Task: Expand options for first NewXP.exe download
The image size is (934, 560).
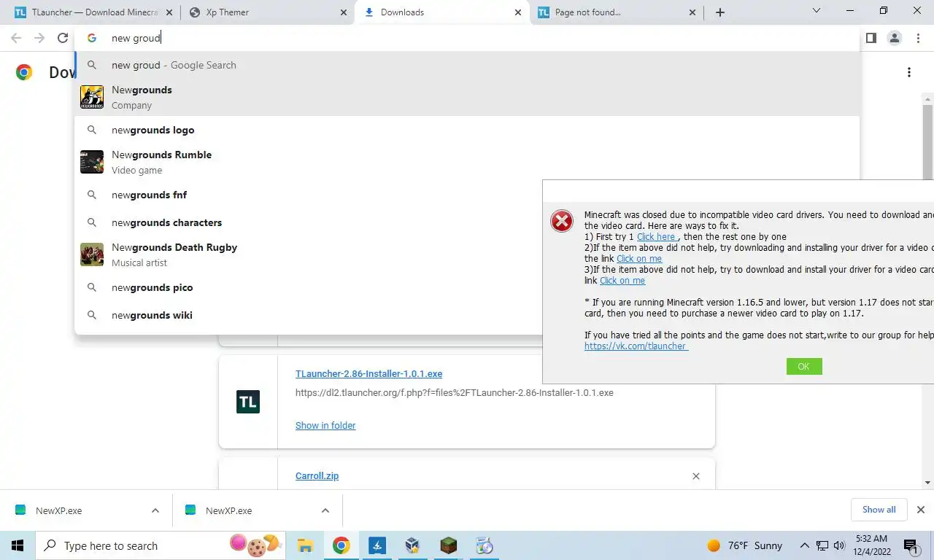Action: coord(155,510)
